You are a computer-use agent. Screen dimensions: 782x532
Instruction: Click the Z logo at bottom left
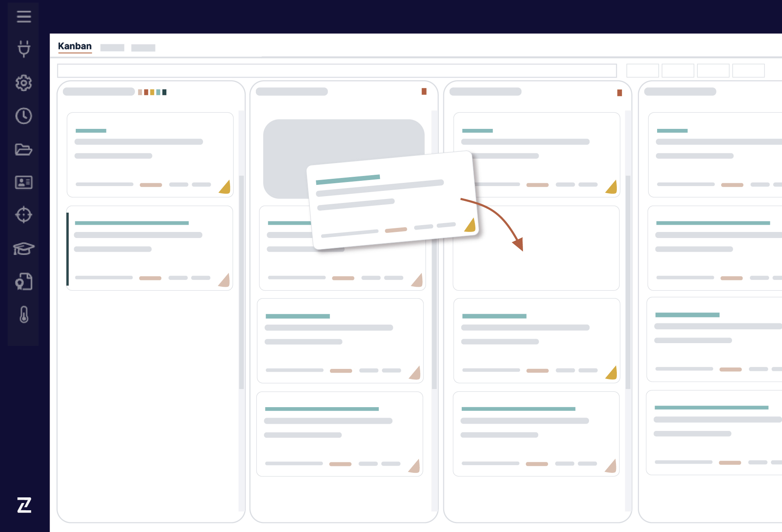24,505
